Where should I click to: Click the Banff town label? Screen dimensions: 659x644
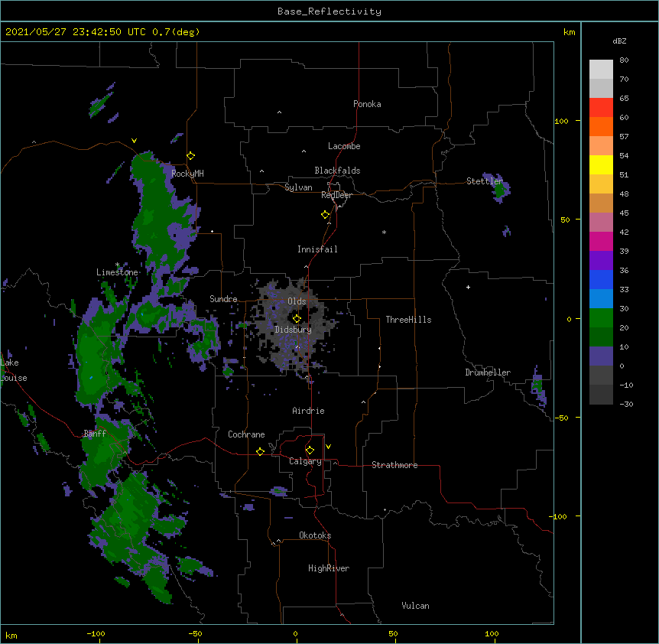95,434
